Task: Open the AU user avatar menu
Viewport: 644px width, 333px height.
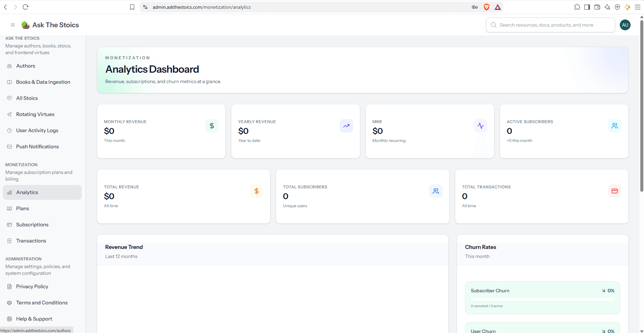Action: (x=625, y=25)
